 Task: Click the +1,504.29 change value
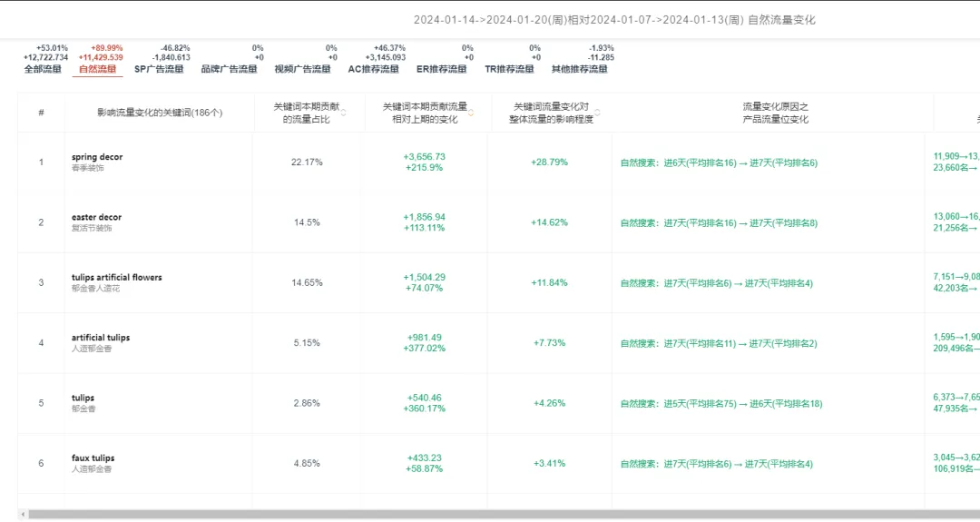[x=425, y=277]
